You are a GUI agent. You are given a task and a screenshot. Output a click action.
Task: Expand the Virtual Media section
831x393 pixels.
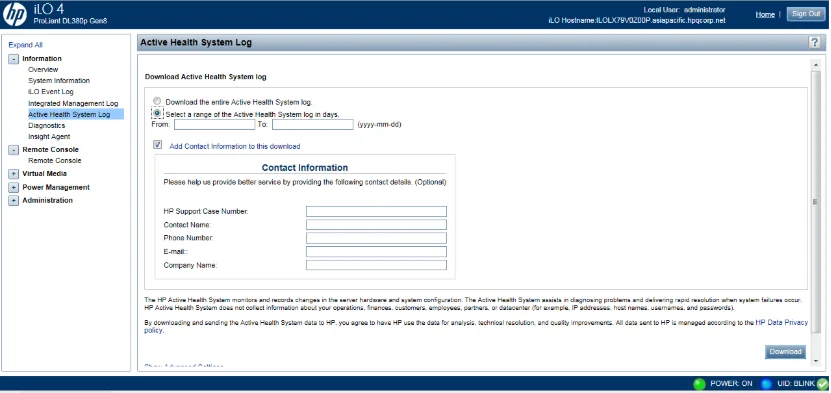[13, 174]
